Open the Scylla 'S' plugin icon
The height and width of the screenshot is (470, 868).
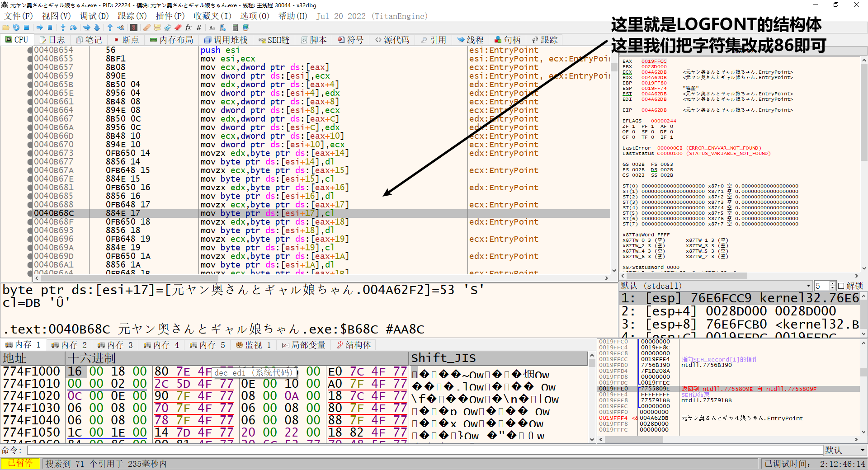click(133, 28)
